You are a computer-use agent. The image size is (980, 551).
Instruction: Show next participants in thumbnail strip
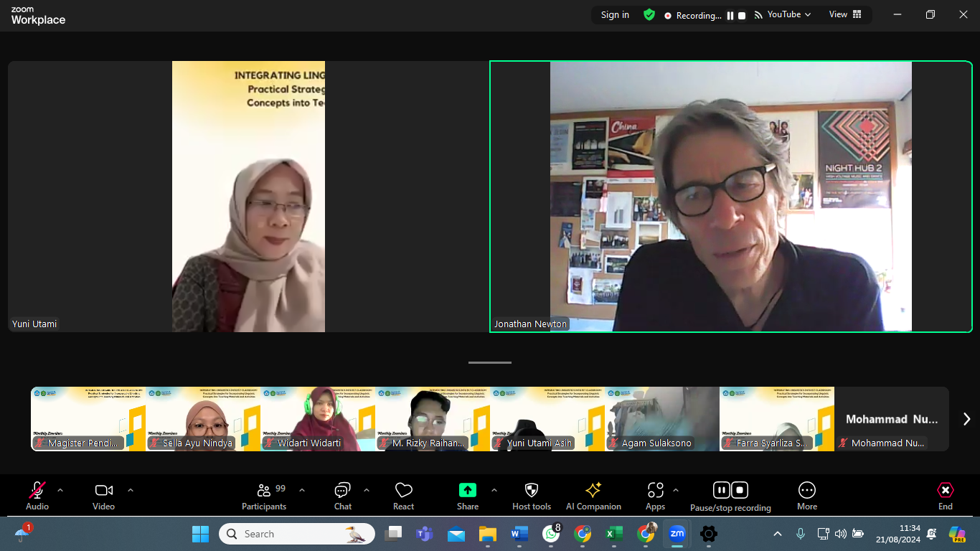click(966, 419)
